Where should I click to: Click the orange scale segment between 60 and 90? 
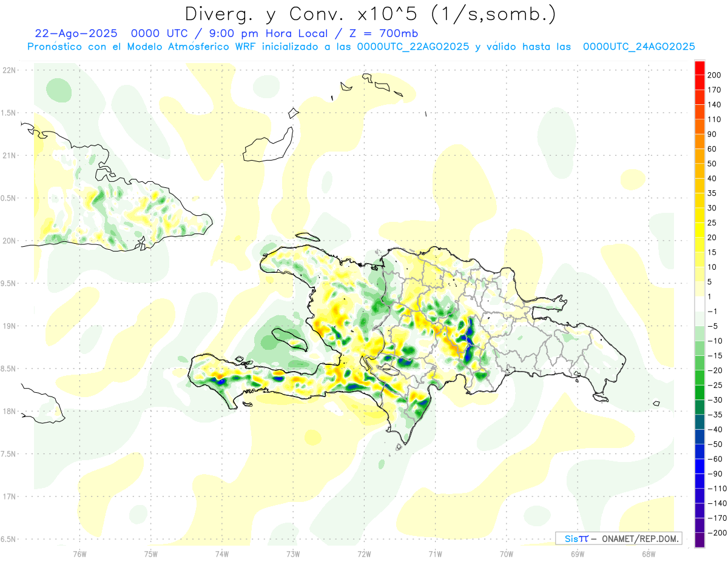699,142
